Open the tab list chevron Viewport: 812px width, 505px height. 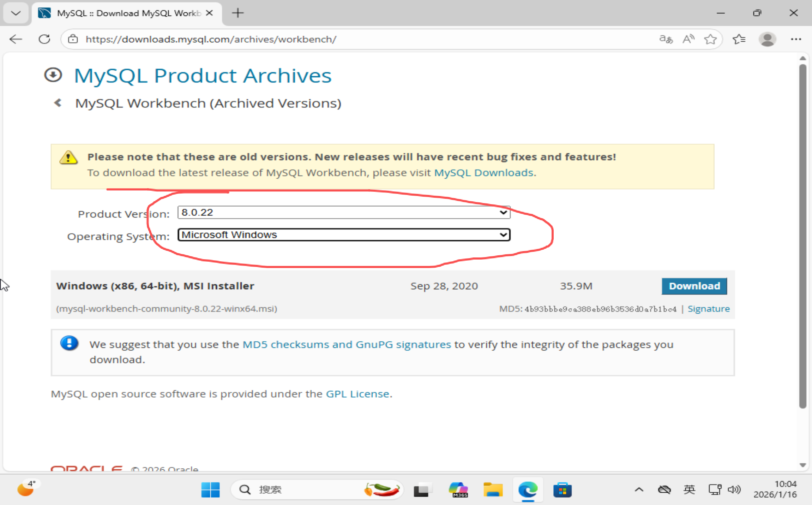coord(16,13)
